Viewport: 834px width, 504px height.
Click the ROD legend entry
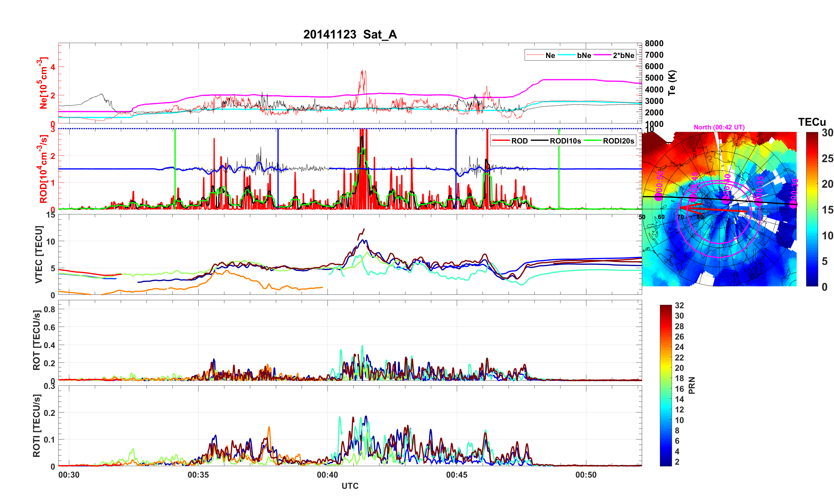click(x=519, y=141)
